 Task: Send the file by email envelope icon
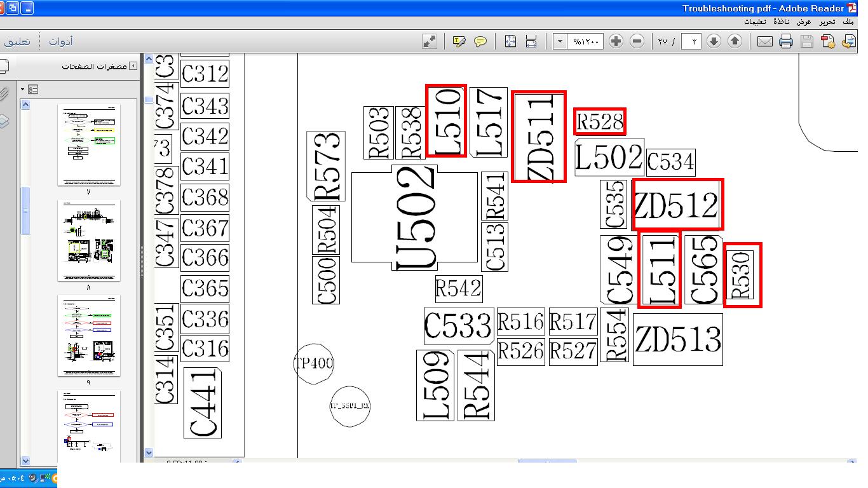coord(765,41)
